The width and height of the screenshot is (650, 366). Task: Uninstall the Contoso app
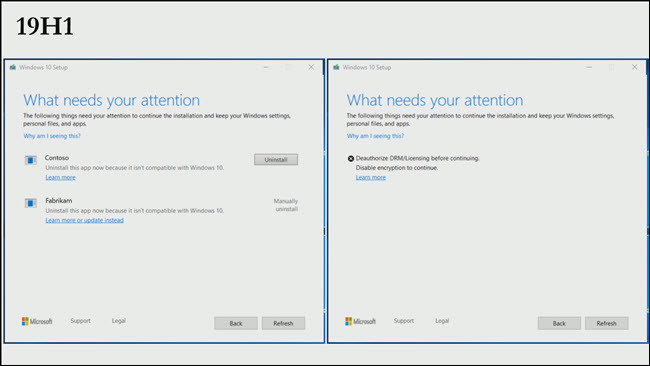(x=276, y=160)
